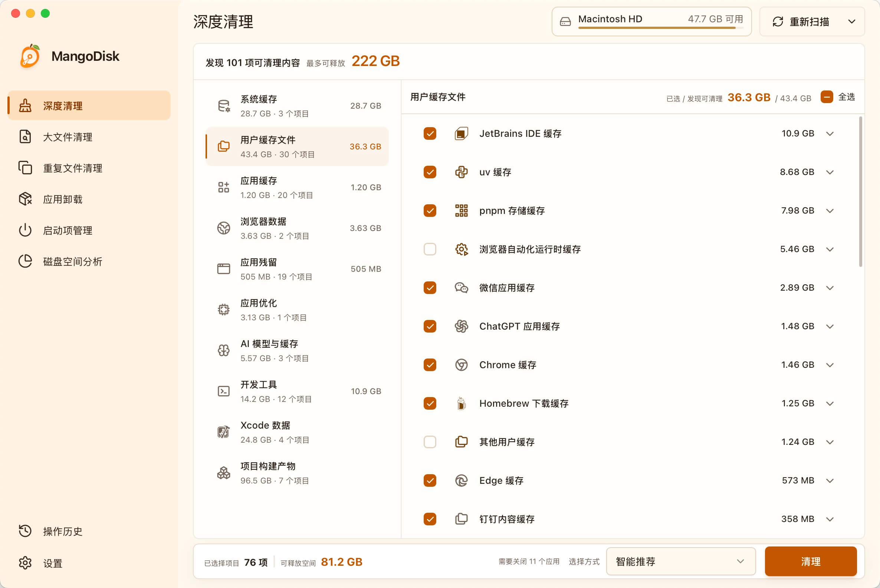Viewport: 880px width, 588px height.
Task: Toggle the 全选 select-all checkbox
Action: tap(827, 97)
